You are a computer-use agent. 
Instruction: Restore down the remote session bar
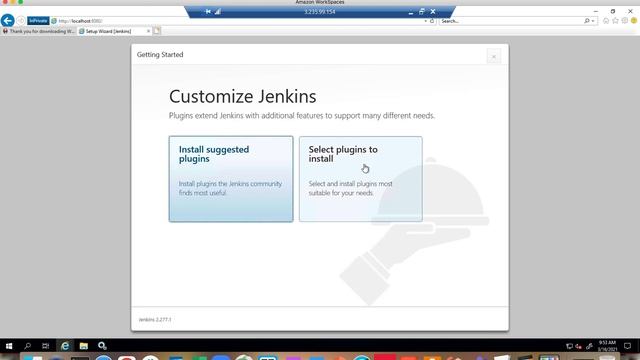[422, 11]
